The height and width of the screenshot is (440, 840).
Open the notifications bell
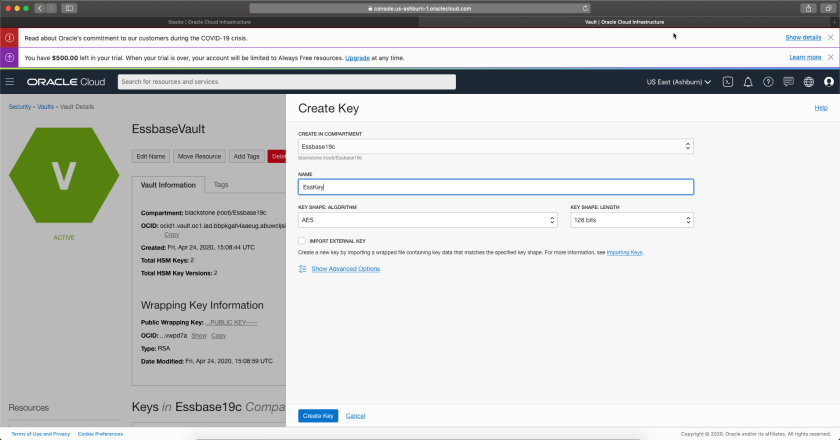(748, 81)
